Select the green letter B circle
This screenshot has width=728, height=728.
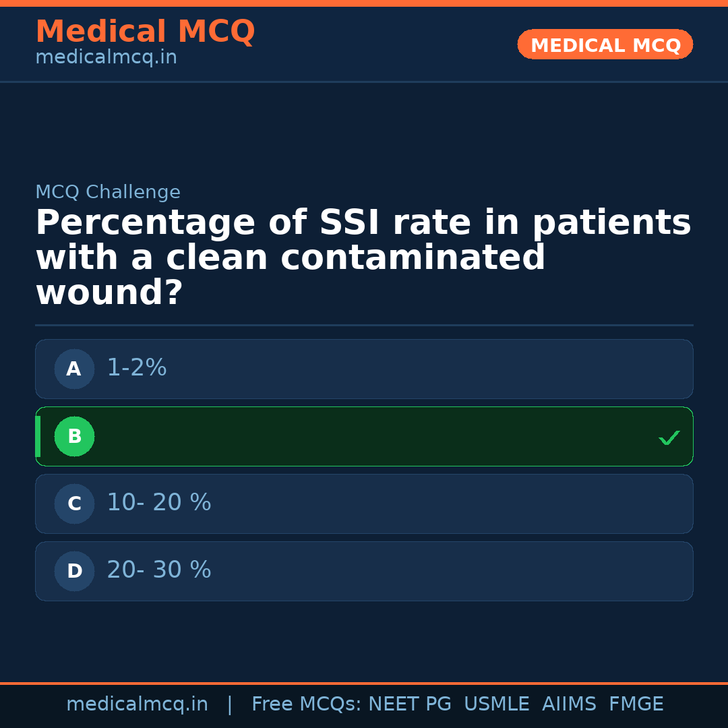74,436
